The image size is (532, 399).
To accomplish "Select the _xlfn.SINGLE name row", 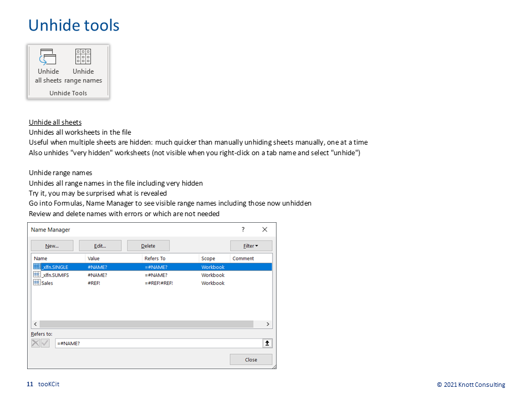I will pos(152,267).
